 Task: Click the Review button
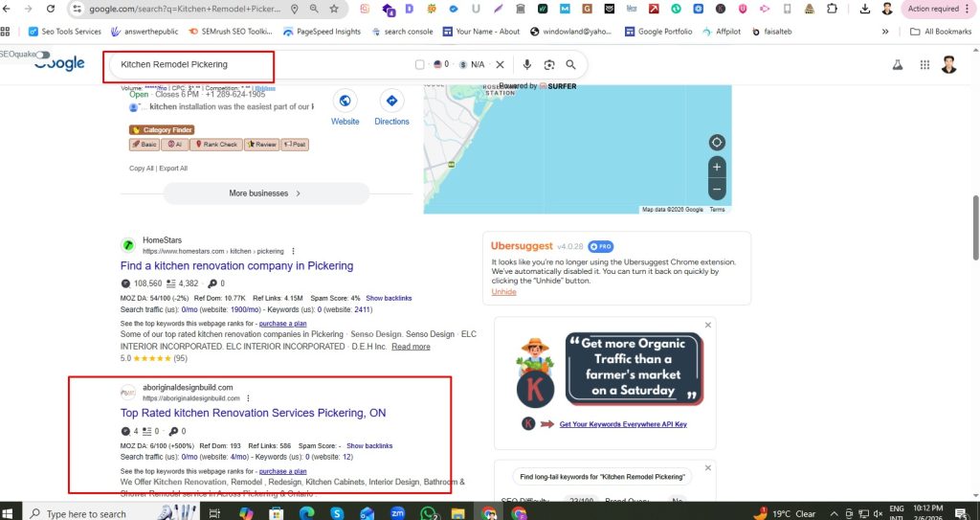click(261, 145)
